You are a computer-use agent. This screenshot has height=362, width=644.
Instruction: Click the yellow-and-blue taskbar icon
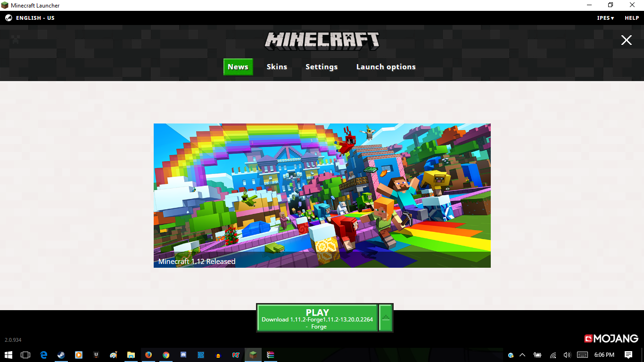tap(218, 355)
